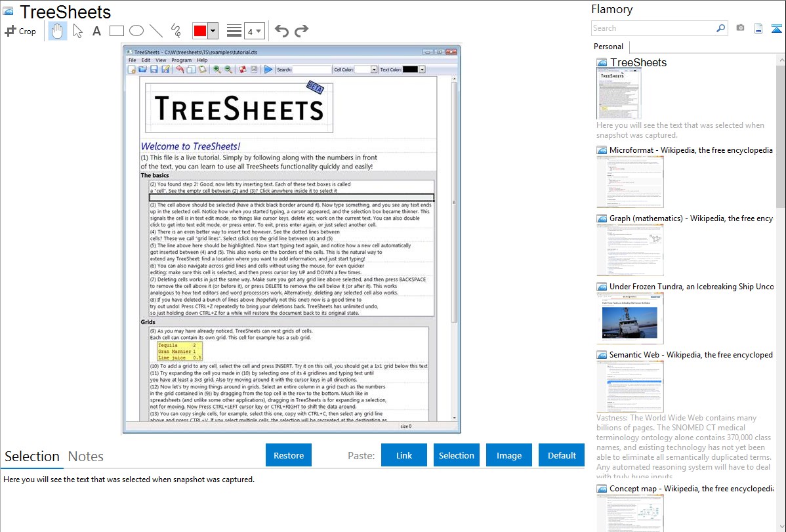Click the TreeSheets document vertical scrollbar
786x532 pixels.
pyautogui.click(x=454, y=203)
